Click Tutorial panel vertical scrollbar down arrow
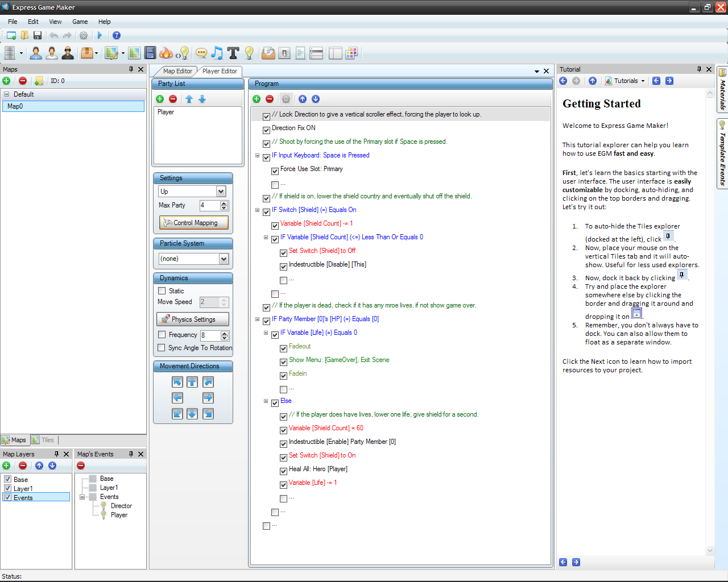728x582 pixels. 710,550
